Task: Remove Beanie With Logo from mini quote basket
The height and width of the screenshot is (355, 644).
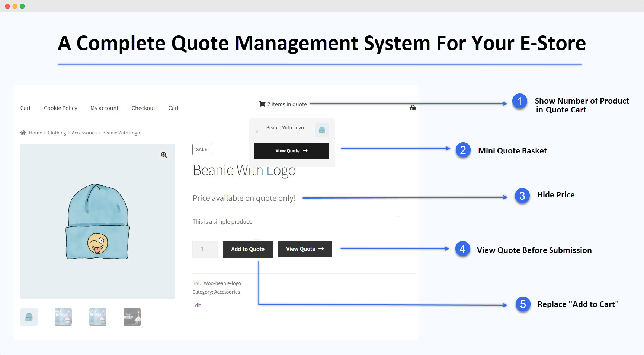Action: click(x=257, y=131)
